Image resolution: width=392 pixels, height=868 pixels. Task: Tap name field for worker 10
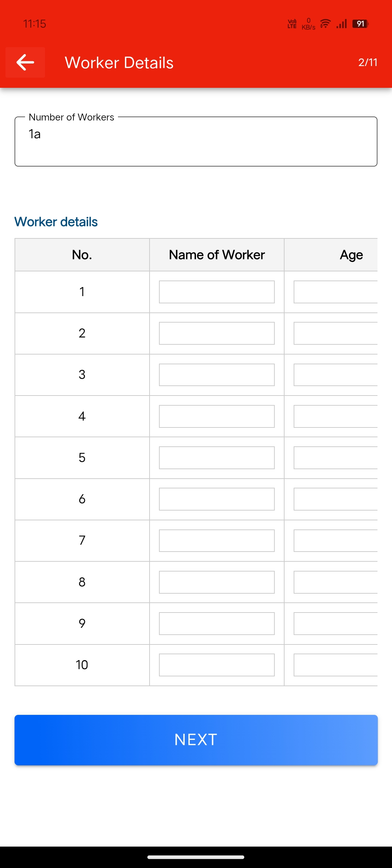pos(217,665)
